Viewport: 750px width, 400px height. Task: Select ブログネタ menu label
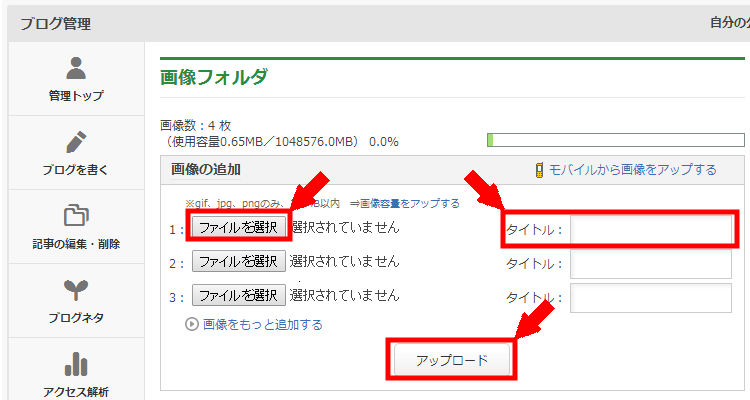pyautogui.click(x=76, y=318)
